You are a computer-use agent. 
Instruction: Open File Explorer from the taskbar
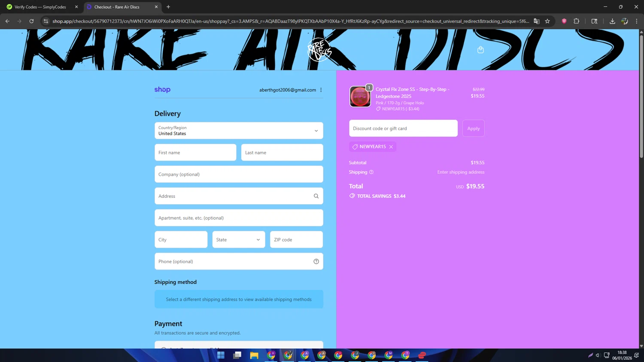[254, 355]
